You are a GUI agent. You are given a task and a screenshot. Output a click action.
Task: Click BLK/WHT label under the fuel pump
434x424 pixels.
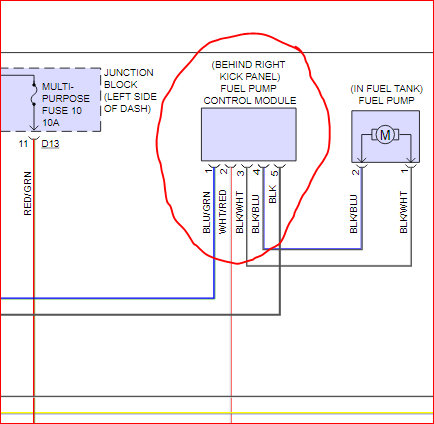click(x=403, y=212)
